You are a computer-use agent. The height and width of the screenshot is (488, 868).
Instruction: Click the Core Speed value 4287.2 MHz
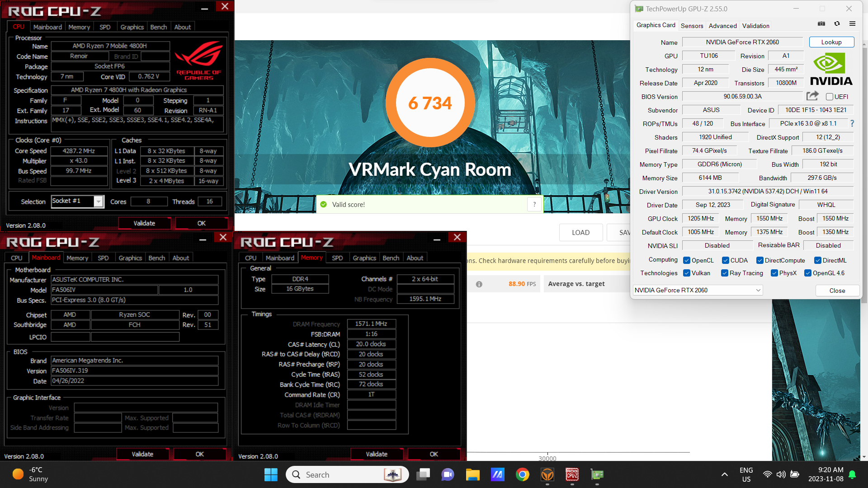coord(79,151)
